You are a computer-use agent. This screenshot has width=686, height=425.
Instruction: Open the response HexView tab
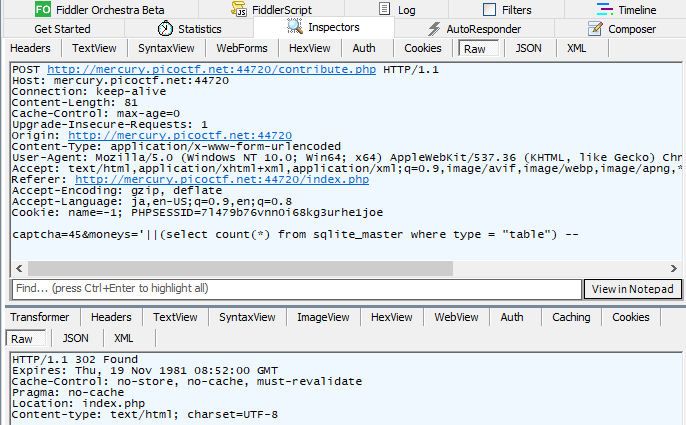pos(392,317)
